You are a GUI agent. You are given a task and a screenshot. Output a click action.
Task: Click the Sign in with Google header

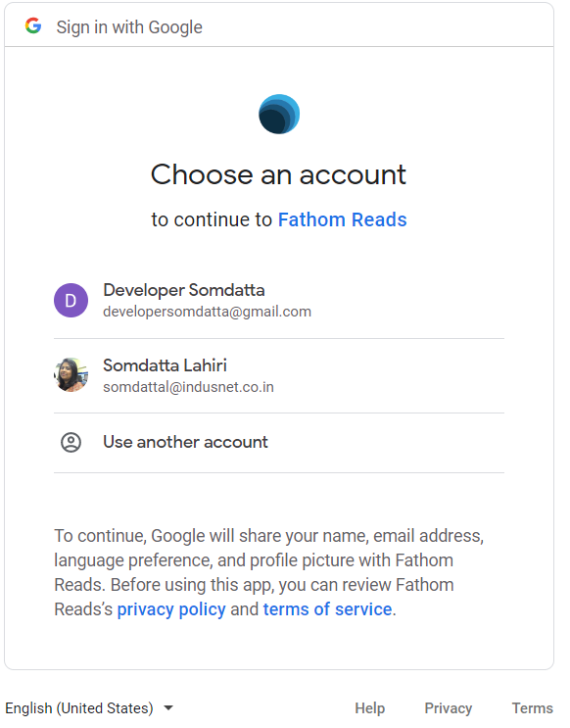129,27
